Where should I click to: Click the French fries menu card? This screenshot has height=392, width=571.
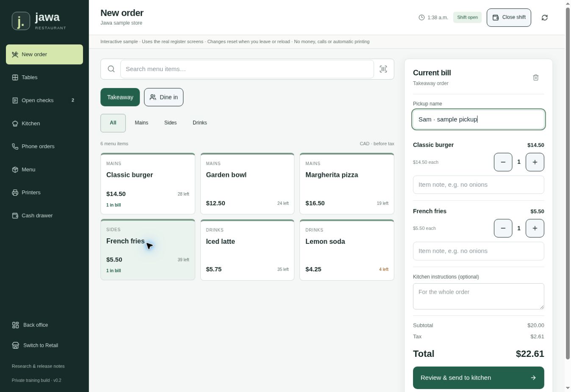(148, 250)
